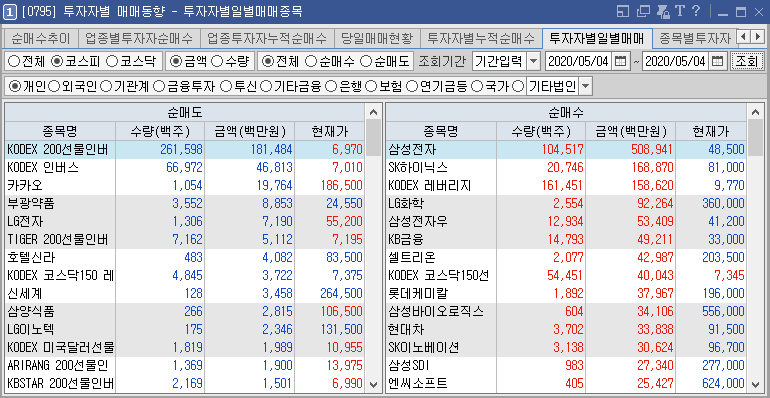Click 금액(백만원) header in 순매수 table
770x398 pixels.
pos(631,131)
